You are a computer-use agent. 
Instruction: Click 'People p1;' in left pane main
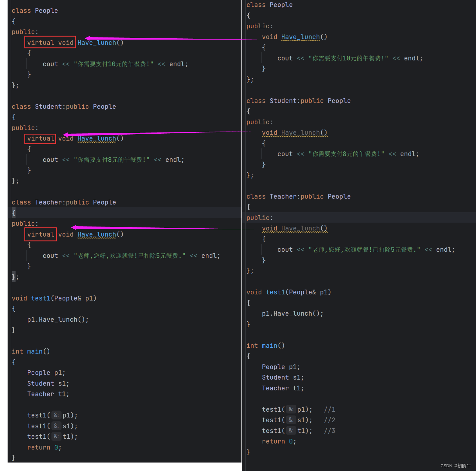point(46,373)
